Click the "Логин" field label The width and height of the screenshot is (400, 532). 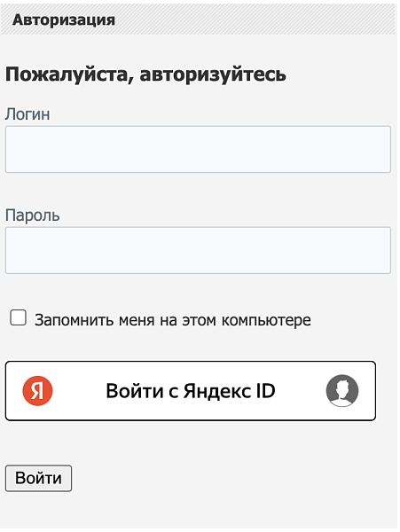[27, 114]
